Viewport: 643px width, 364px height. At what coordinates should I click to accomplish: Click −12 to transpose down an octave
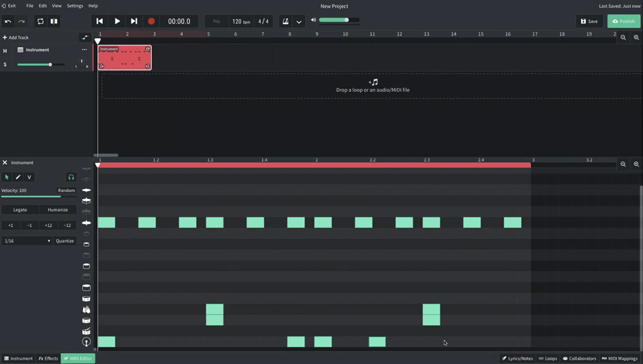(x=67, y=225)
